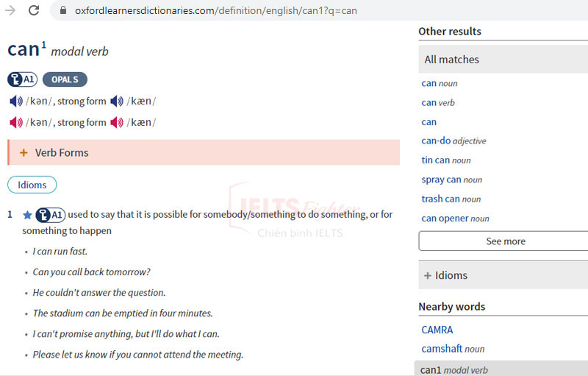Click the site padlock icon in address bar
This screenshot has width=588, height=376.
pyautogui.click(x=62, y=11)
